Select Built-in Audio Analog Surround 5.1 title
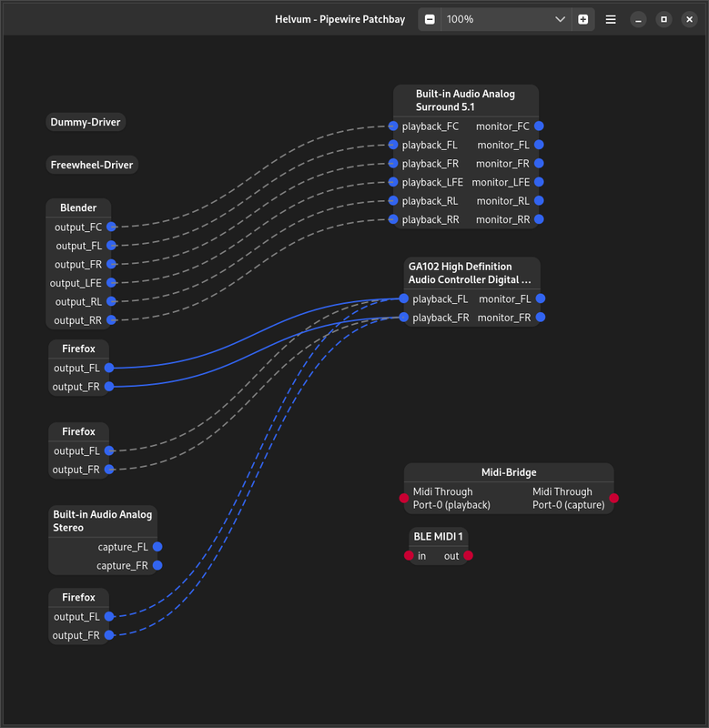Image resolution: width=709 pixels, height=728 pixels. tap(465, 100)
